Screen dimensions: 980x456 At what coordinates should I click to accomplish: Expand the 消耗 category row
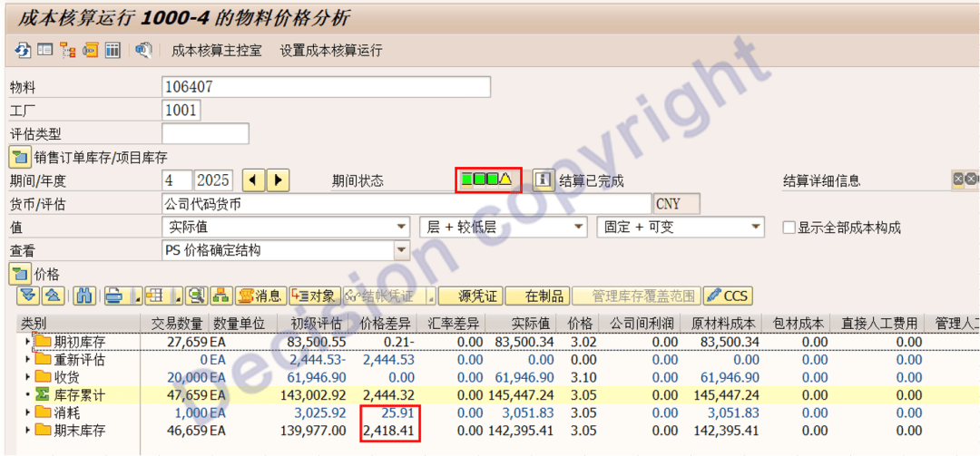coord(28,412)
